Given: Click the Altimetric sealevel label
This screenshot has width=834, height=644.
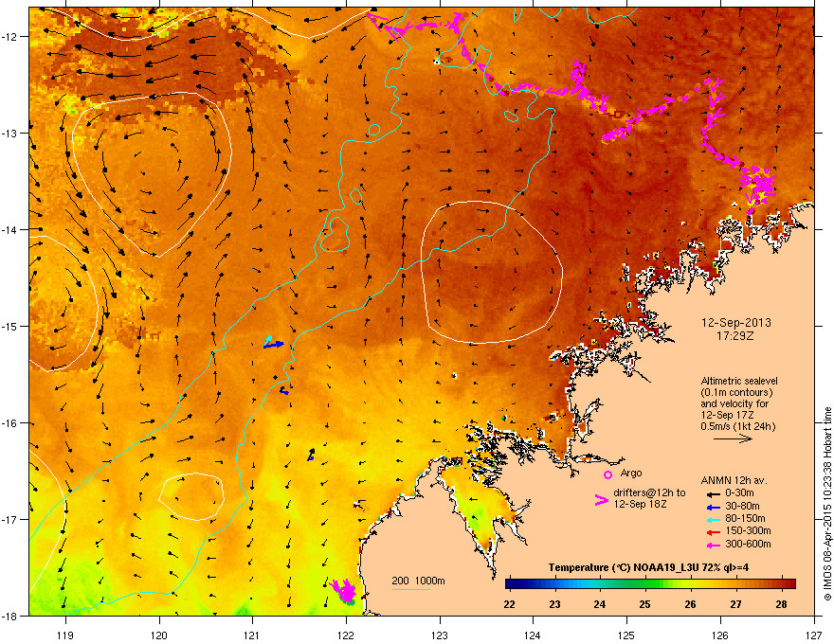Looking at the screenshot, I should [x=739, y=381].
